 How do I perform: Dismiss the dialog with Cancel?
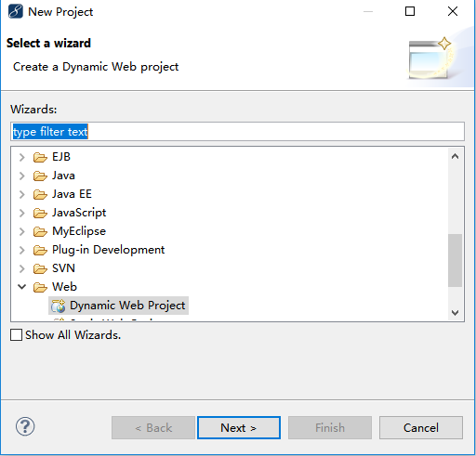pos(421,428)
